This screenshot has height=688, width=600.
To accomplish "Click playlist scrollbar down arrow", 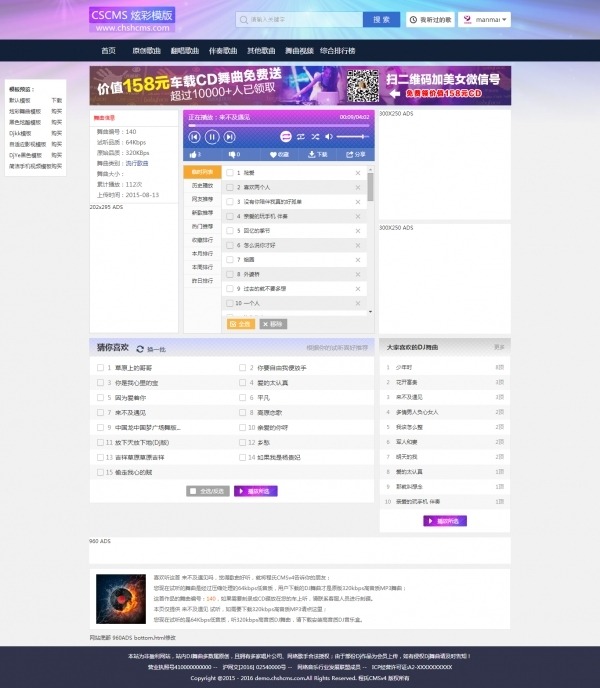I will click(370, 312).
